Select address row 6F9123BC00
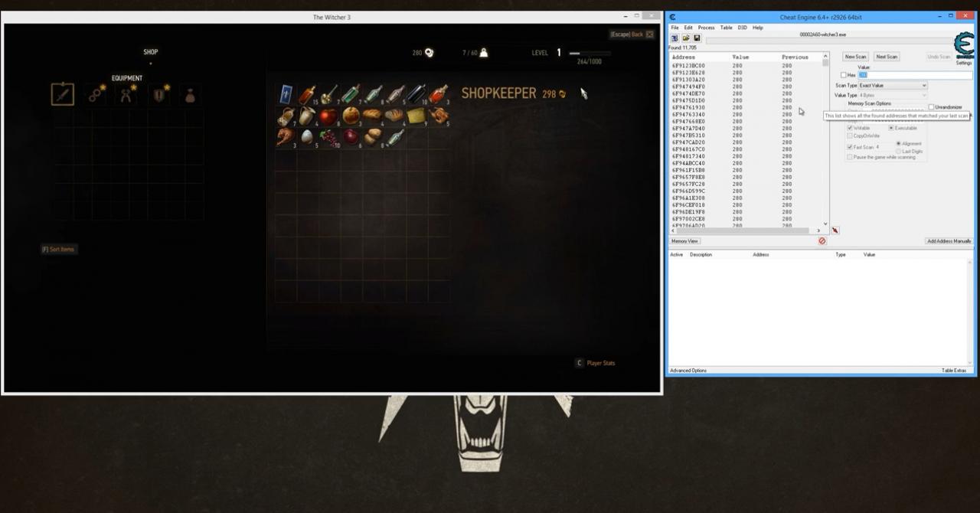The image size is (980, 513). (746, 66)
